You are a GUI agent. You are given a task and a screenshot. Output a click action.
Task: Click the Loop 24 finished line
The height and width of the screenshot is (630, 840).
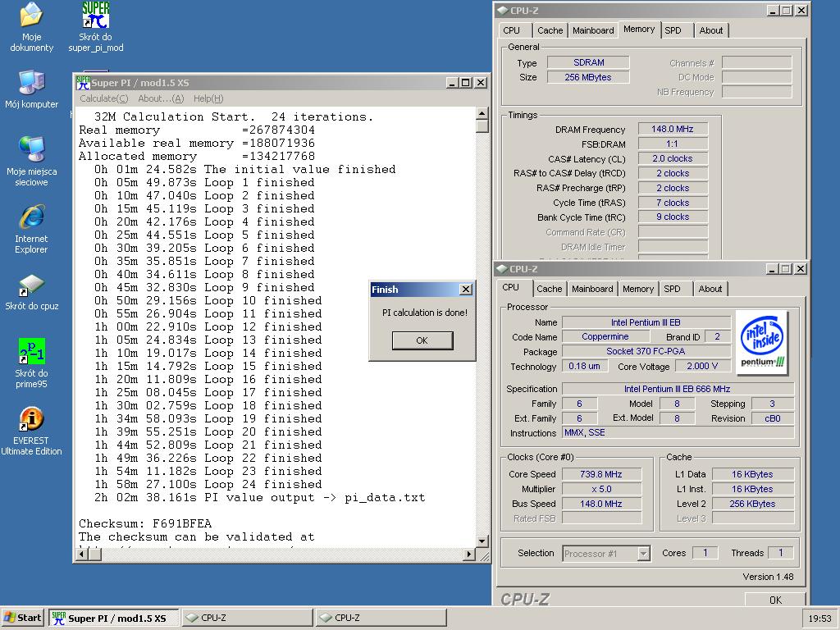(x=208, y=484)
